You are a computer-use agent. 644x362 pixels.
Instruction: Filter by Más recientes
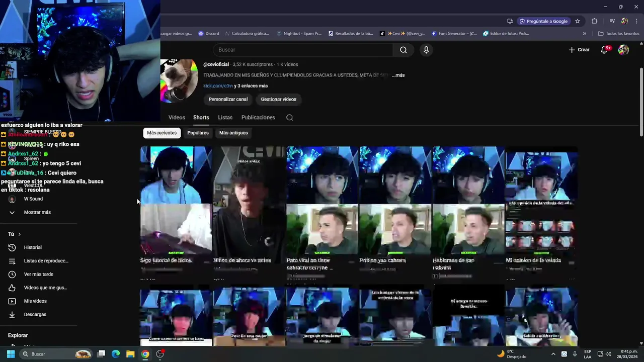pos(162,133)
